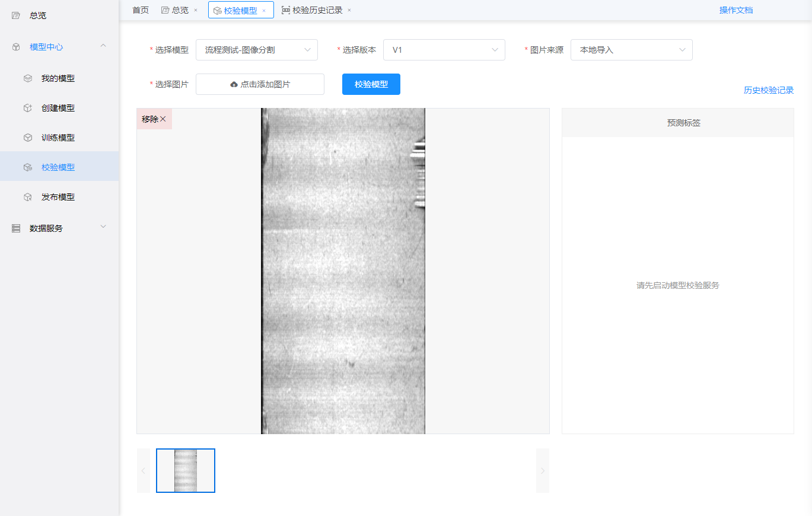Click the 训练模型 icon in sidebar
This screenshot has height=516, width=812.
click(28, 138)
